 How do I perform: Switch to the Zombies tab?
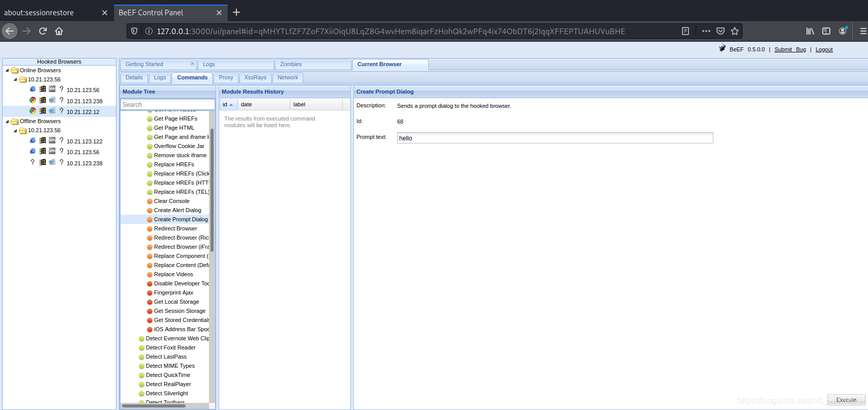[313, 65]
